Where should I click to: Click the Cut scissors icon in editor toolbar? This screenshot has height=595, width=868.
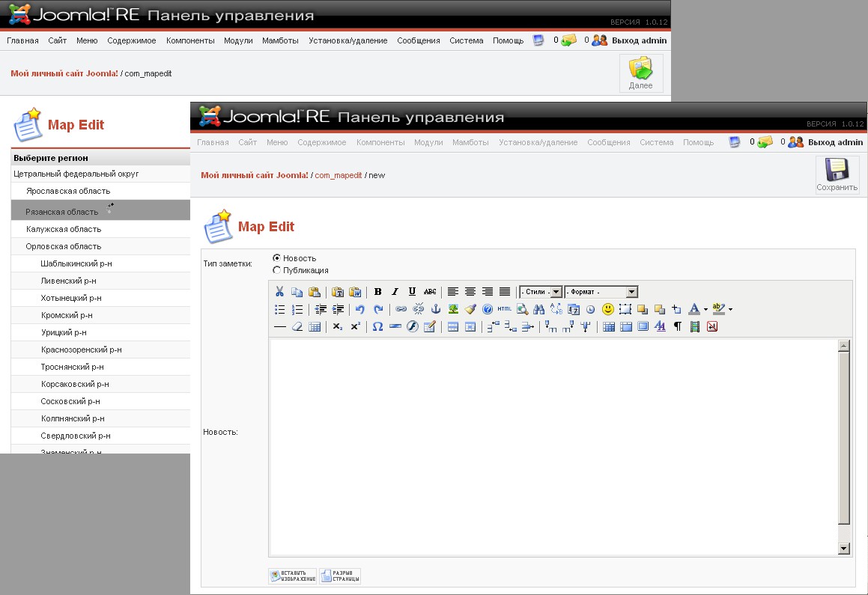(x=279, y=291)
